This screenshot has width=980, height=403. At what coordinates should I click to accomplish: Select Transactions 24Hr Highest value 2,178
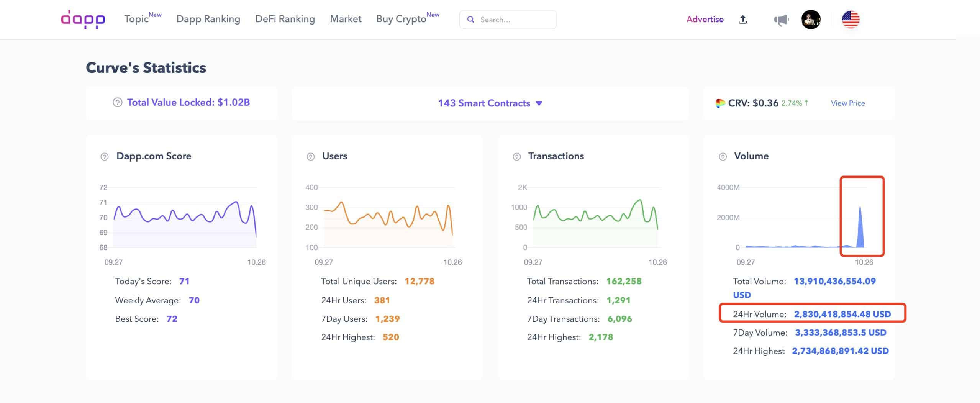point(601,337)
